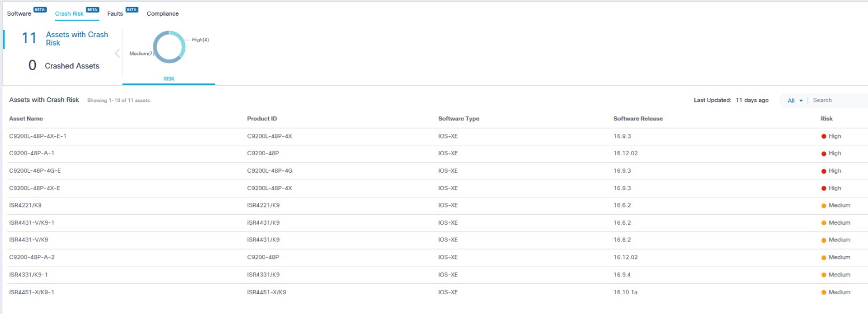Open asset ISR4221/K9 row
868x314 pixels.
24,205
